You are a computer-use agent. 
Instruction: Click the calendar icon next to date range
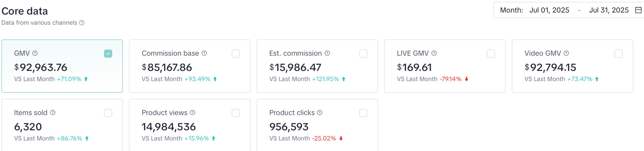click(639, 10)
